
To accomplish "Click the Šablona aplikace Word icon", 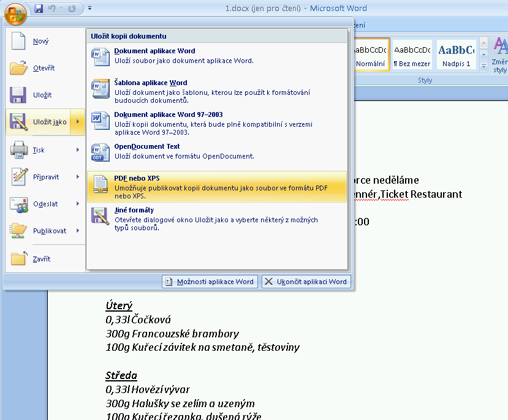I will 100,88.
